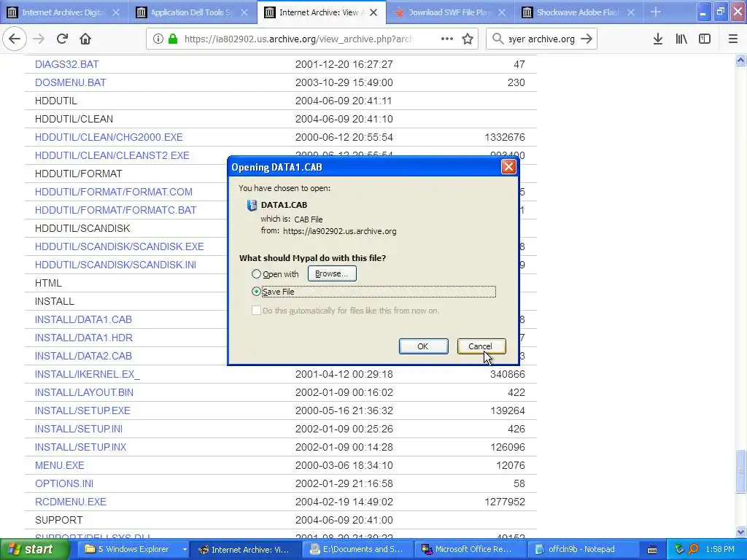The width and height of the screenshot is (747, 560).
Task: Open the INSTALL/IKERNEL.EX_ link
Action: coord(88,374)
